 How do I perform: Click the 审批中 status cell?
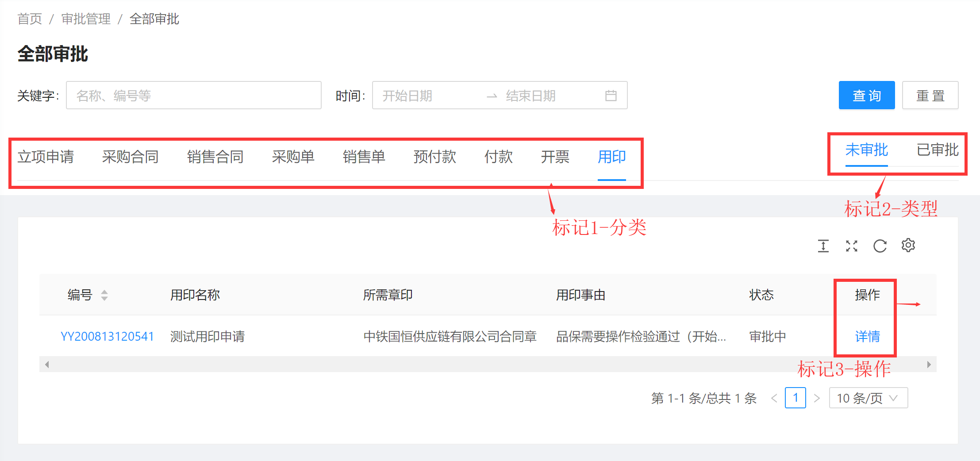(x=768, y=337)
